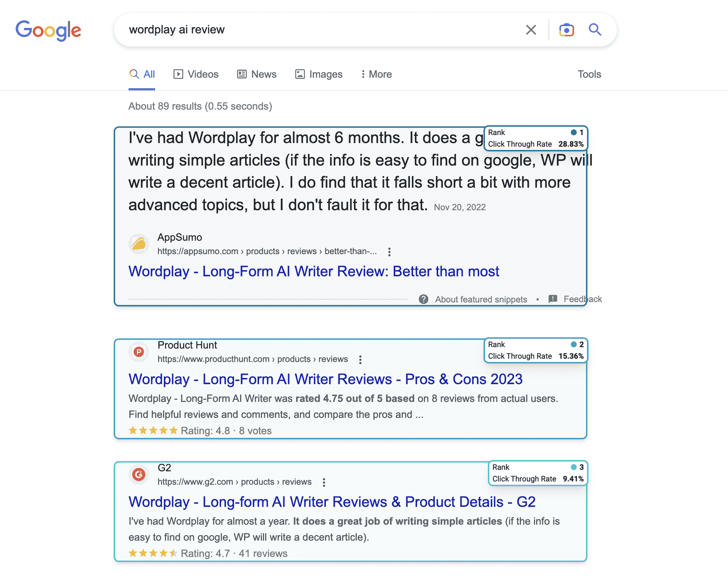The height and width of the screenshot is (578, 728).
Task: Expand the More search filters menu
Action: tap(376, 74)
